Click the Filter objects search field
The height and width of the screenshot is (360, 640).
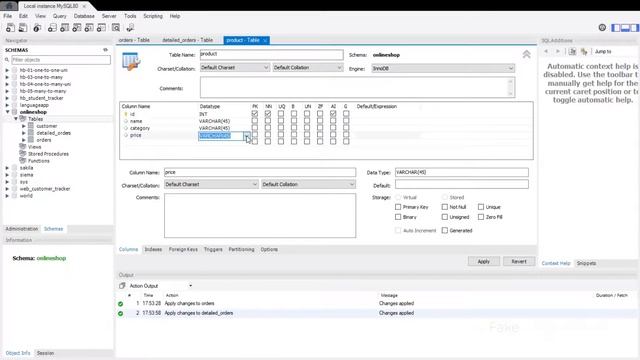[60, 60]
